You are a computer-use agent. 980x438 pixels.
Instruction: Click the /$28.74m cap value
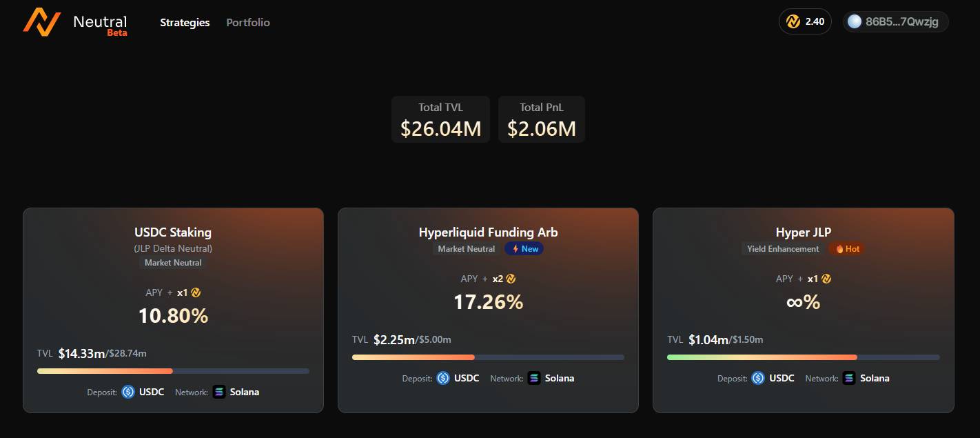[126, 354]
